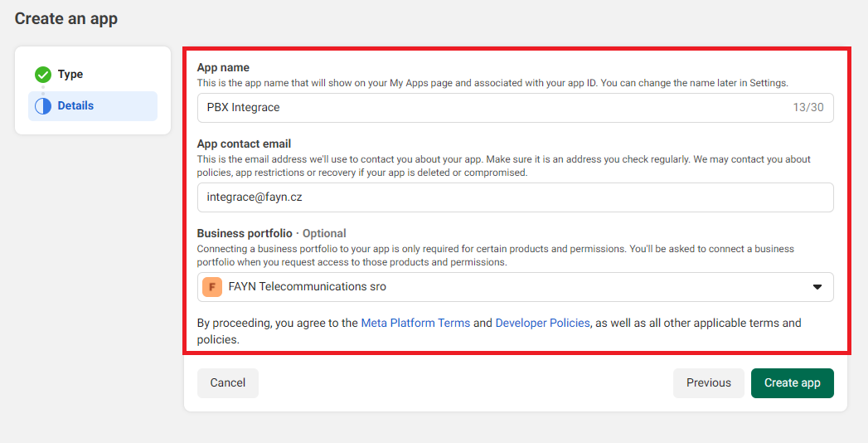This screenshot has height=443, width=868.
Task: Open the Developer Policies link
Action: (x=542, y=323)
